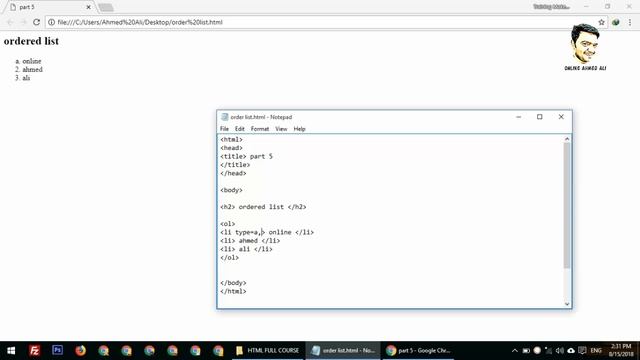Click list item '3. ali' on the page

[x=22, y=78]
